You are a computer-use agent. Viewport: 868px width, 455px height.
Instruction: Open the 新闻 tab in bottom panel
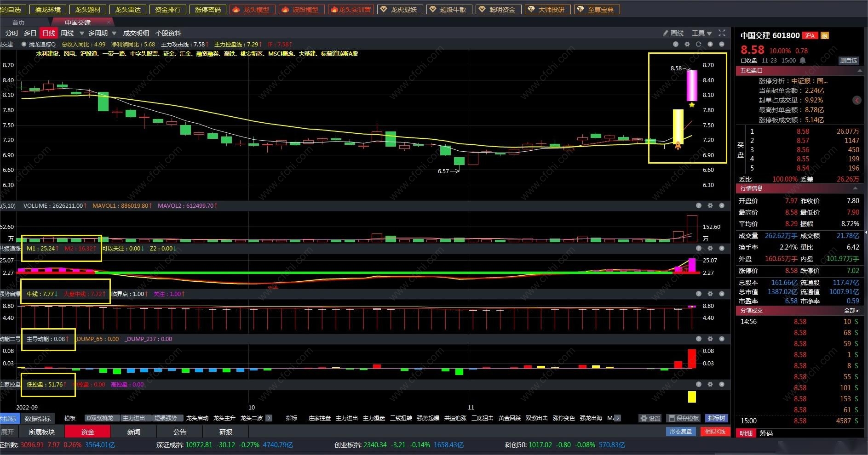pyautogui.click(x=133, y=432)
